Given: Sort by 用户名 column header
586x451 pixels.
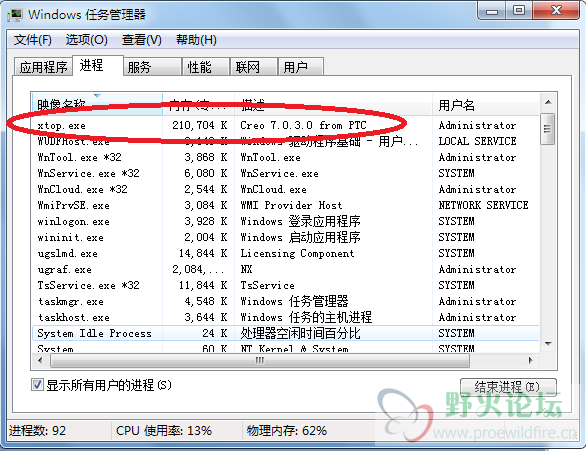Looking at the screenshot, I should click(x=486, y=104).
